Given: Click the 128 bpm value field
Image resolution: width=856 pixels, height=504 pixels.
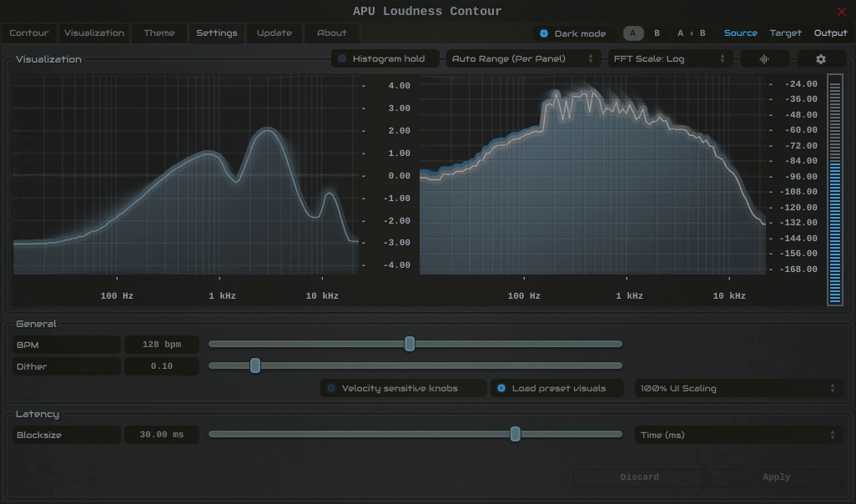Looking at the screenshot, I should [x=162, y=345].
